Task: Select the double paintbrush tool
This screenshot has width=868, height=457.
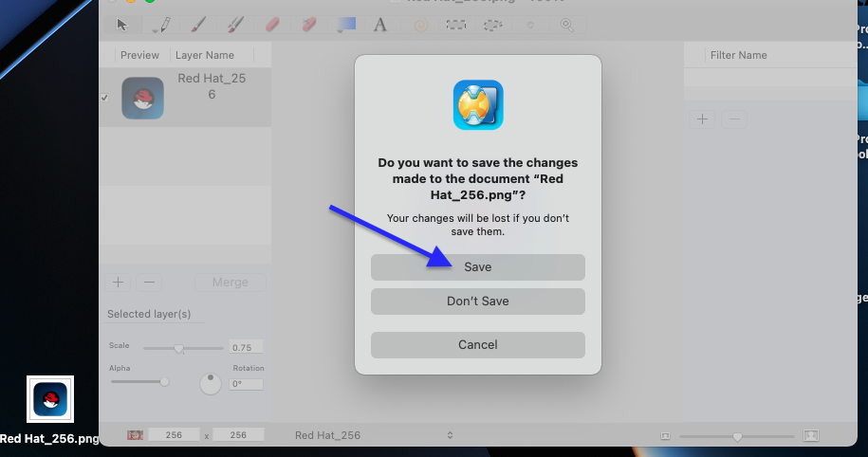Action: click(x=235, y=25)
